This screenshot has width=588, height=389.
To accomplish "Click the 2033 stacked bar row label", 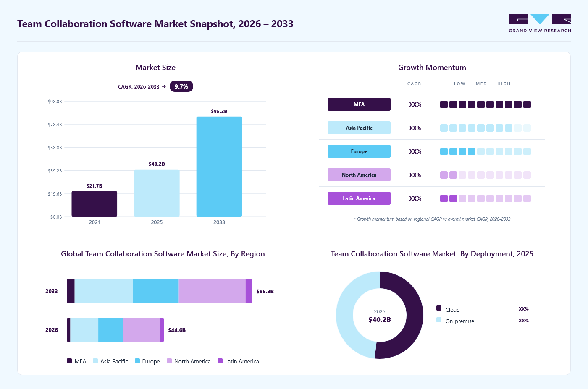I will click(52, 291).
